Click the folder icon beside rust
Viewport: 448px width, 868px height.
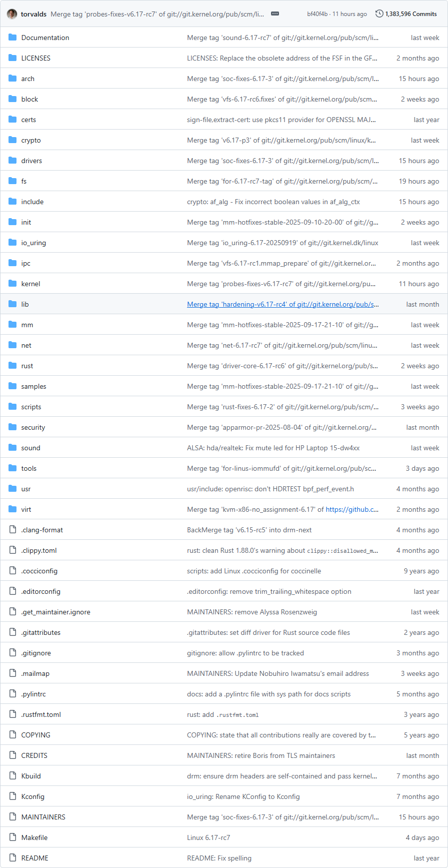[x=12, y=366]
